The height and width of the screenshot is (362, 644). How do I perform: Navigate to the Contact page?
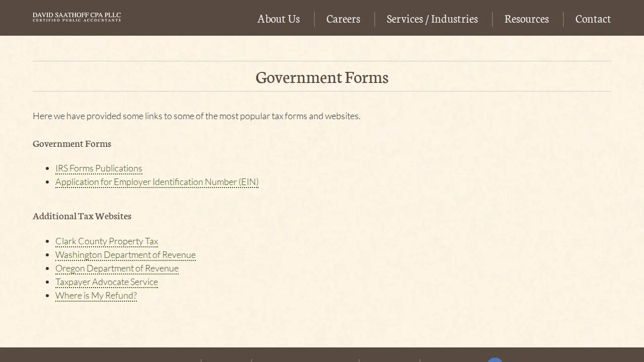pos(593,19)
